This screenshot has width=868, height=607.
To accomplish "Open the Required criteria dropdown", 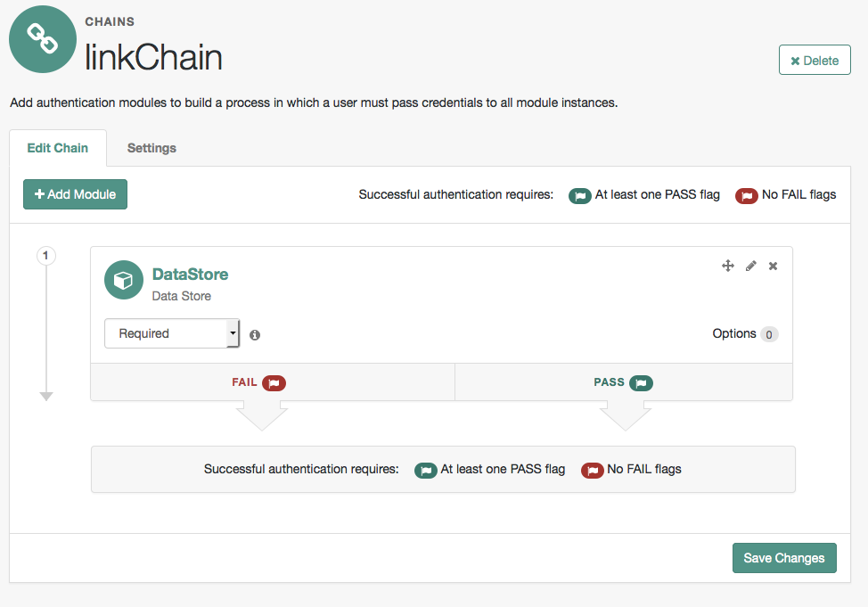I will 172,333.
